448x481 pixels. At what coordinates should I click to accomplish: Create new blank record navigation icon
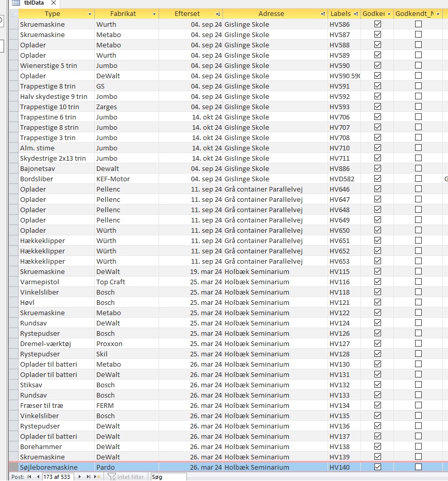(x=97, y=477)
